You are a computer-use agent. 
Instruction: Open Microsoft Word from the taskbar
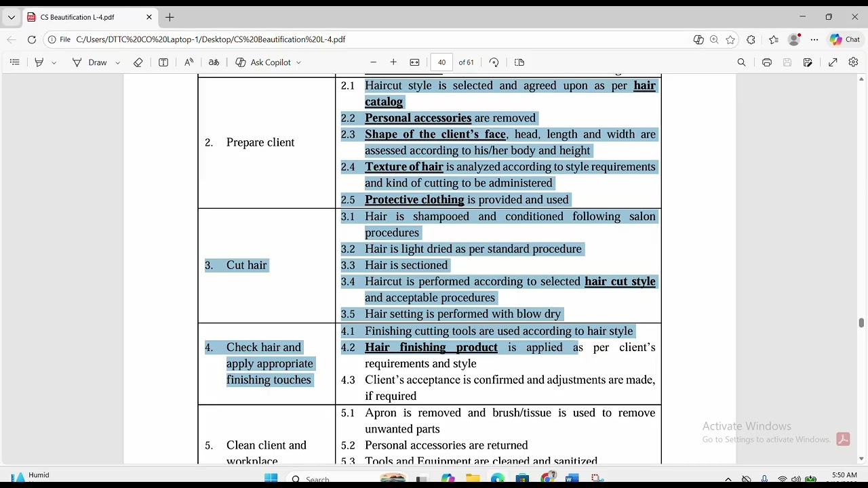click(x=572, y=479)
